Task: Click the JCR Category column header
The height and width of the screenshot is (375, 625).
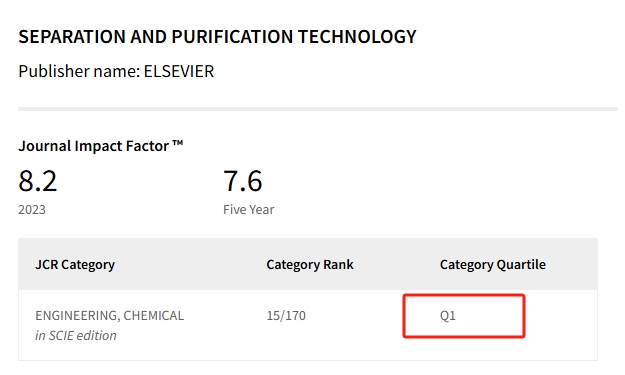Action: 75,265
